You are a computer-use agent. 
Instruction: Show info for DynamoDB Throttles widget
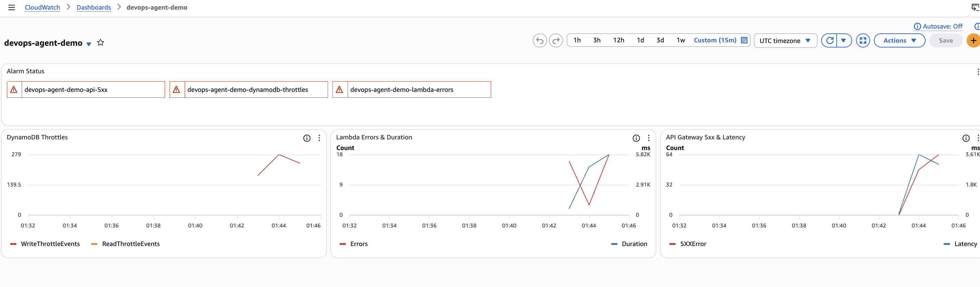click(307, 138)
